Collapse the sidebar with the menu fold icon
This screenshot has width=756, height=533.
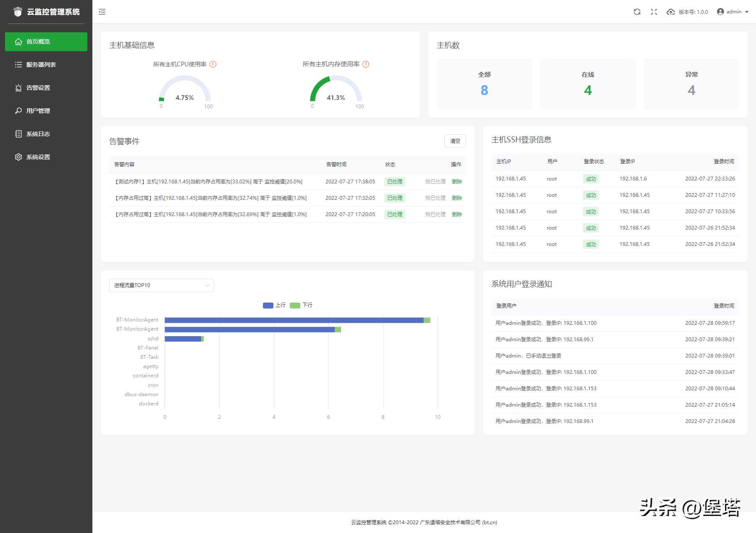[x=102, y=12]
